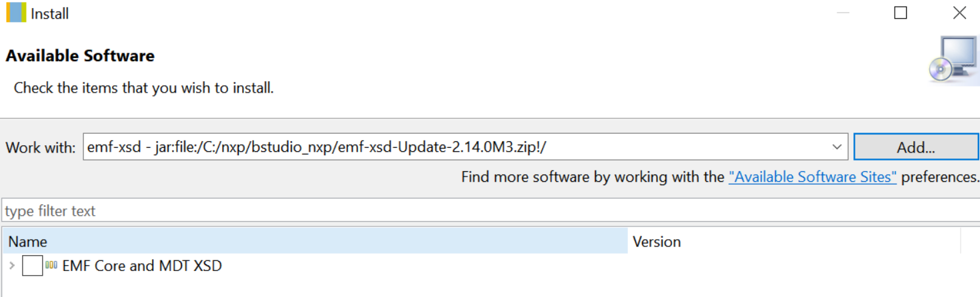
Task: Click the empty column header right of Version
Action: (970, 241)
